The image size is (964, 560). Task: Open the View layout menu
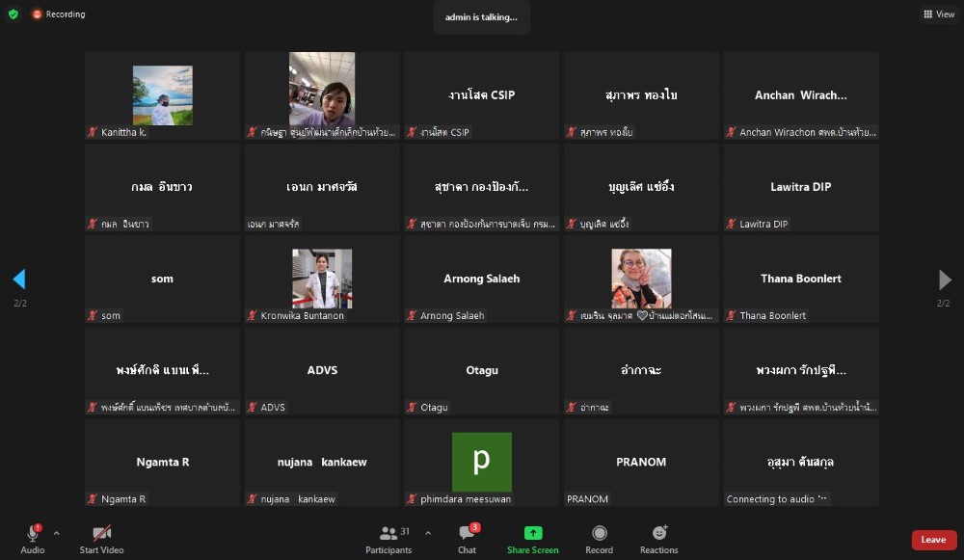pos(938,14)
